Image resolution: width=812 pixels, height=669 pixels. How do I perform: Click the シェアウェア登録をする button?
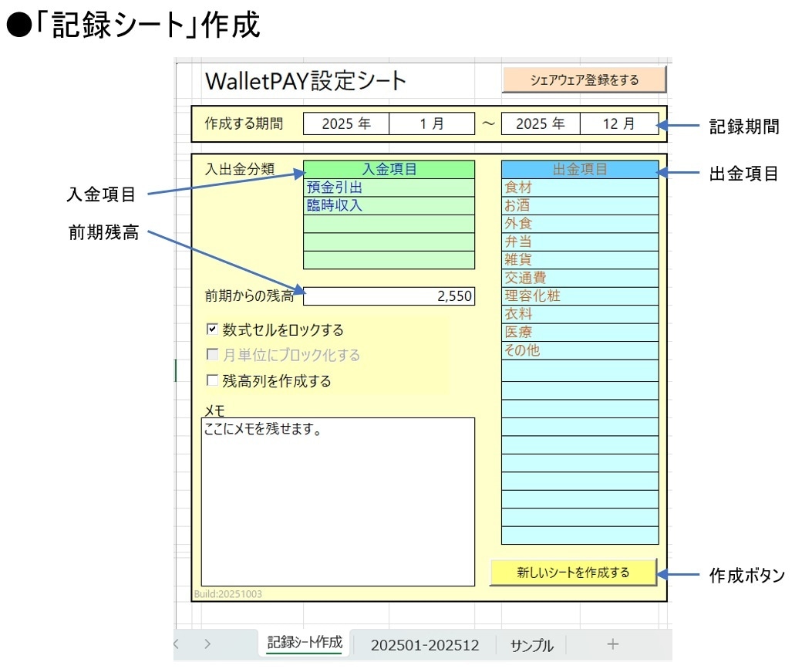point(585,79)
